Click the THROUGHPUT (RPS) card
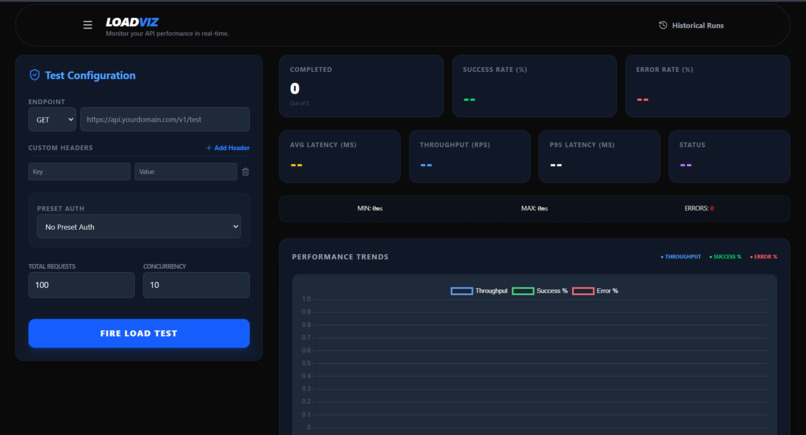 [x=470, y=156]
